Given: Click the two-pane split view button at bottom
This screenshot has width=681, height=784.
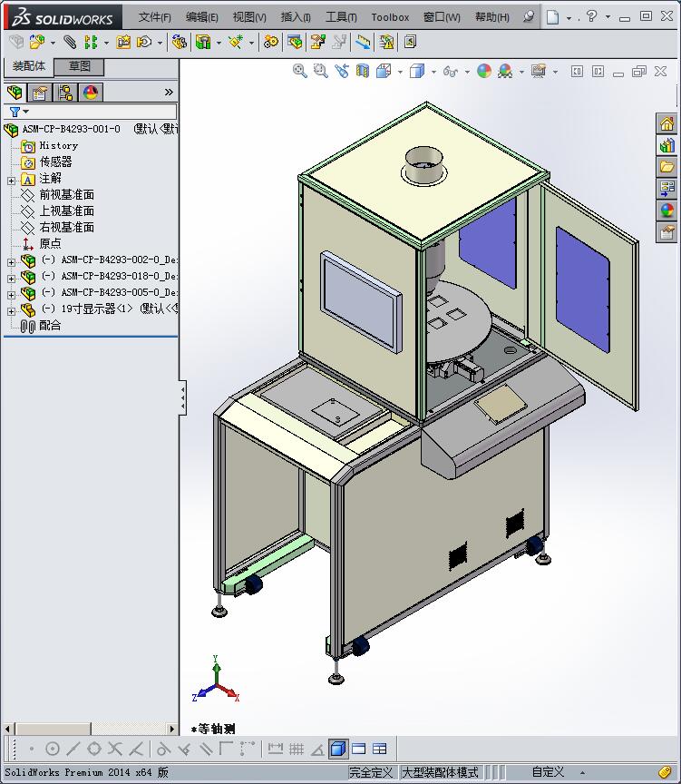Looking at the screenshot, I should coord(359,749).
